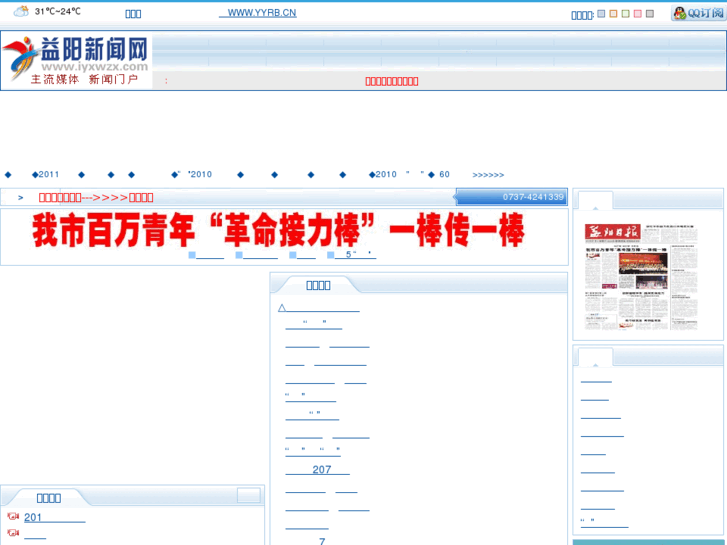Click the small box button in video panel header

(249, 495)
